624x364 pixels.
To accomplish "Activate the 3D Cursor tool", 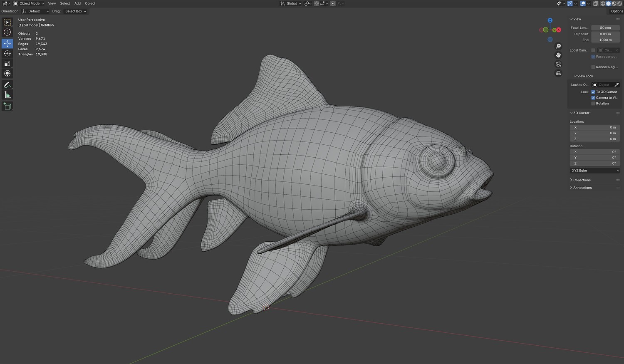I will [x=7, y=32].
